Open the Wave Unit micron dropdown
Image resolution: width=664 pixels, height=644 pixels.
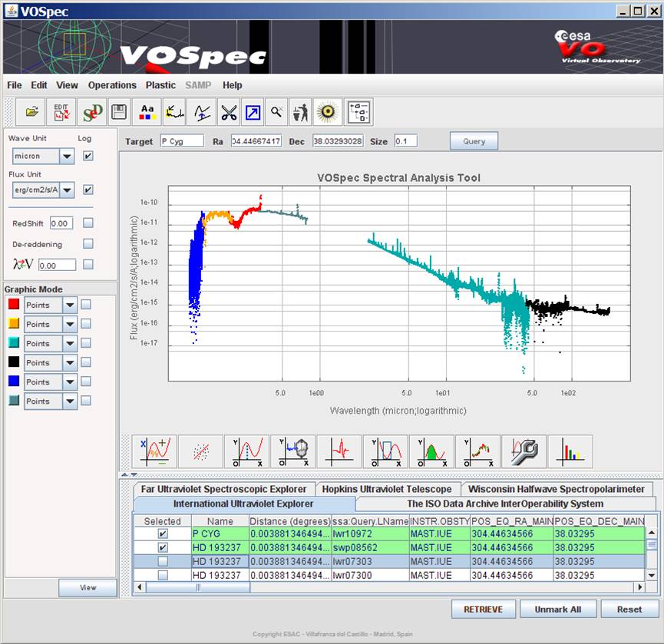point(67,157)
